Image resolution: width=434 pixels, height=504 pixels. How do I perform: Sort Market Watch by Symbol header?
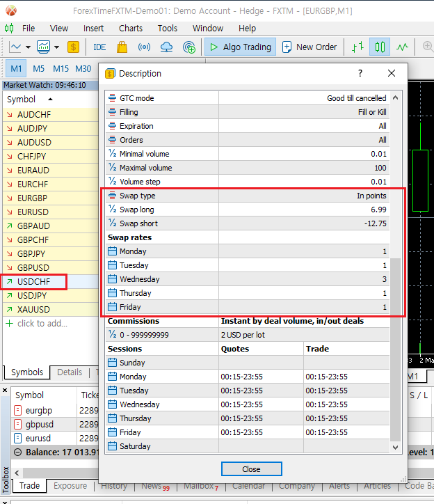tap(21, 100)
